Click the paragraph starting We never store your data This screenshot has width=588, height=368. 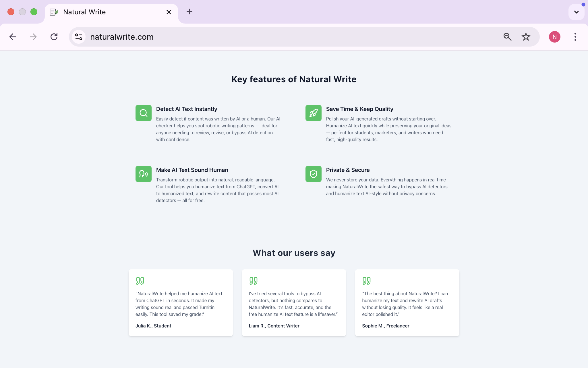pos(388,187)
